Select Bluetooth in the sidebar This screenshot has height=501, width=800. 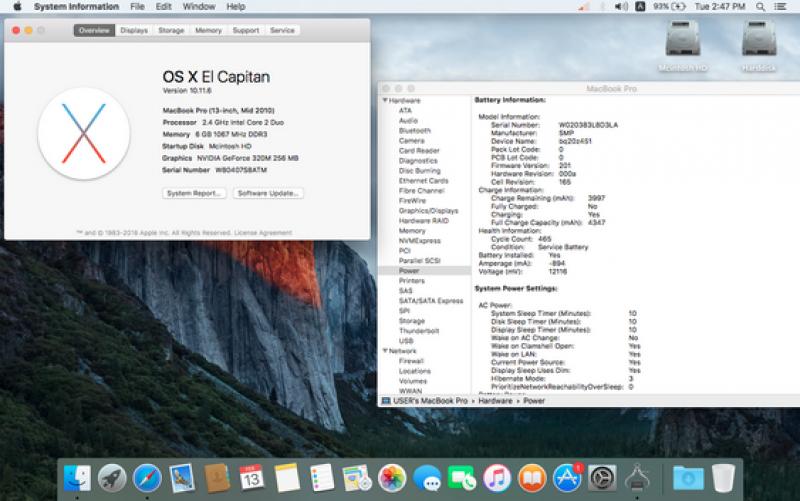tap(415, 131)
